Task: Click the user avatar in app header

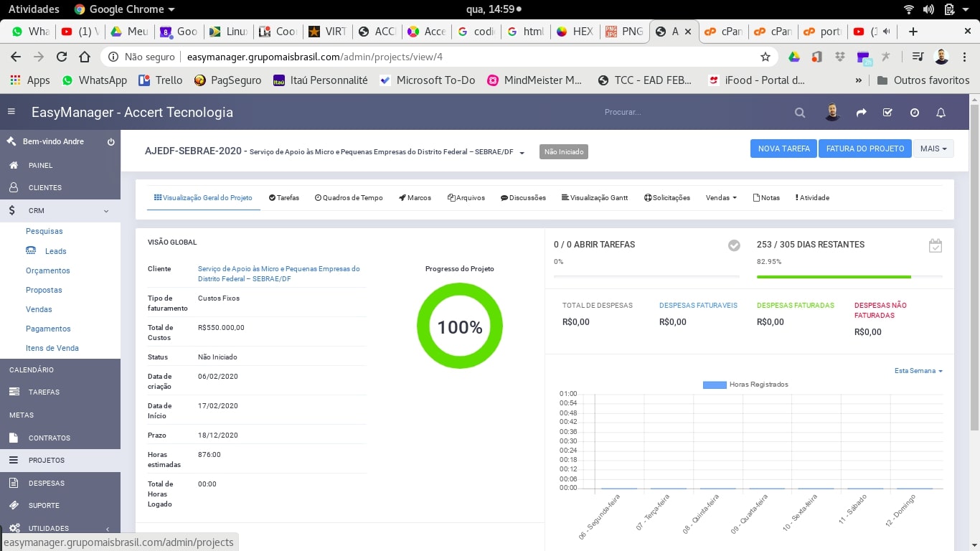Action: 832,113
